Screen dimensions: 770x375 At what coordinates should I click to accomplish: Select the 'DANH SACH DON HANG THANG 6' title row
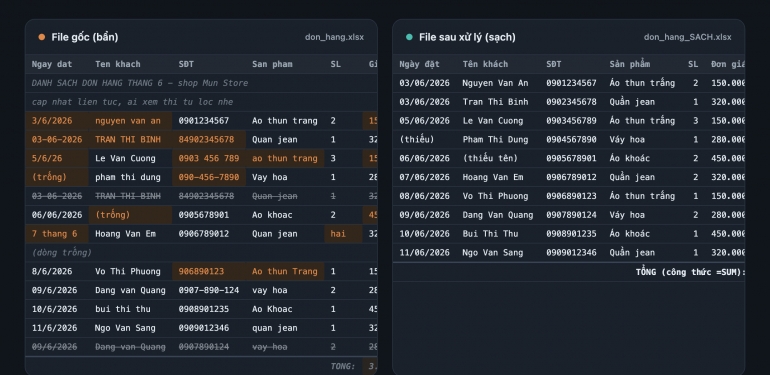click(201, 83)
